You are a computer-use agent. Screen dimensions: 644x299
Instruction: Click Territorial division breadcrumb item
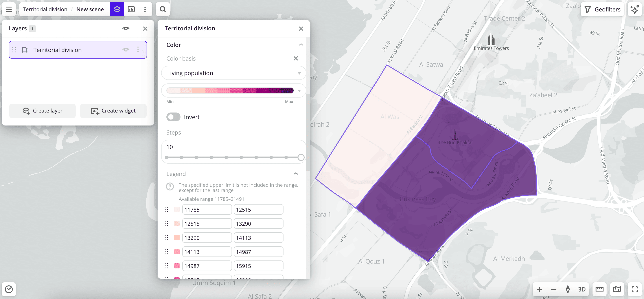click(45, 9)
